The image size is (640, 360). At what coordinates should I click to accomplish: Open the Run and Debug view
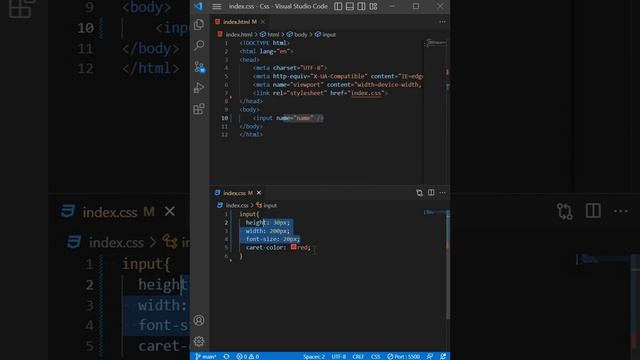[199, 88]
